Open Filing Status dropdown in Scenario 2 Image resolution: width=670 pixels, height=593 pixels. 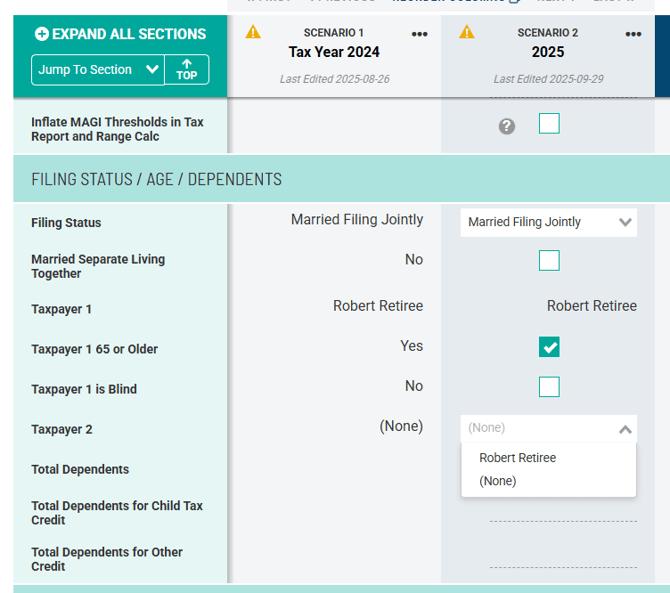click(x=548, y=222)
